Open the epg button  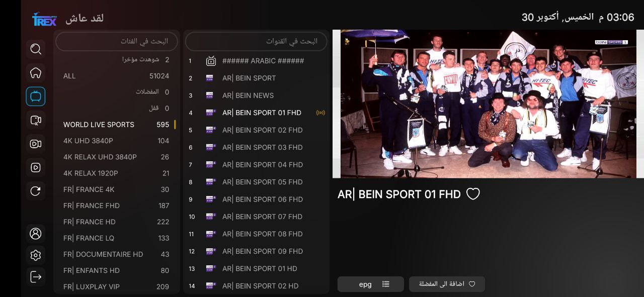(x=371, y=284)
